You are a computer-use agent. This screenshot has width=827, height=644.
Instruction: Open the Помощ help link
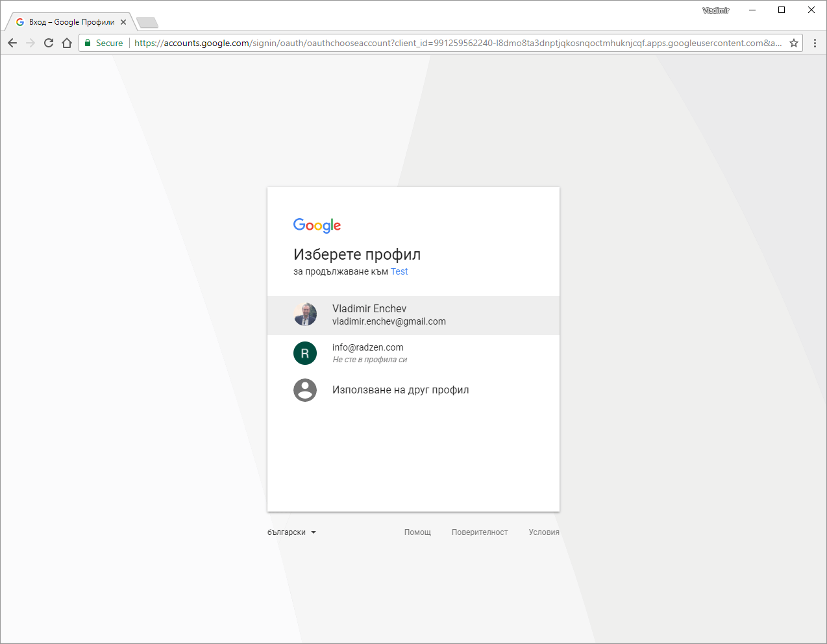tap(417, 532)
